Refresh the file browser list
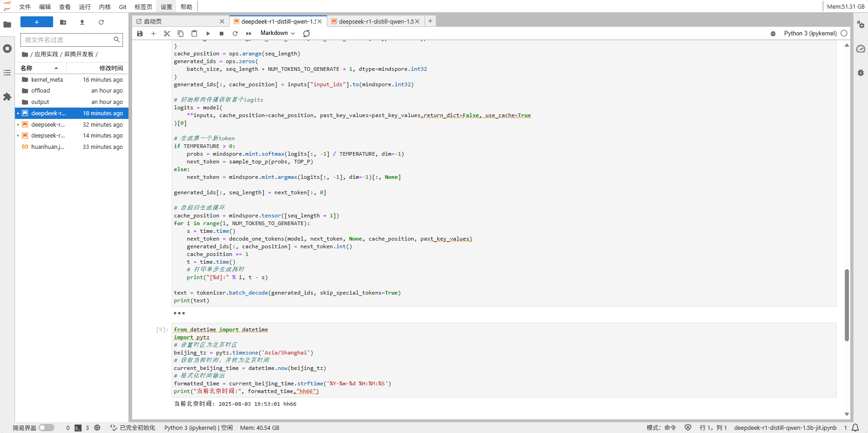Viewport: 868px width, 433px height. tap(101, 22)
